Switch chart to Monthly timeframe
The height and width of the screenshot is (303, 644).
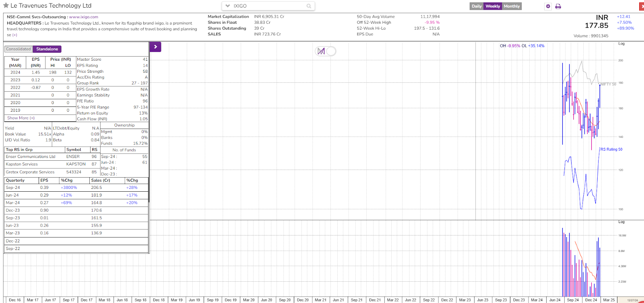(512, 6)
